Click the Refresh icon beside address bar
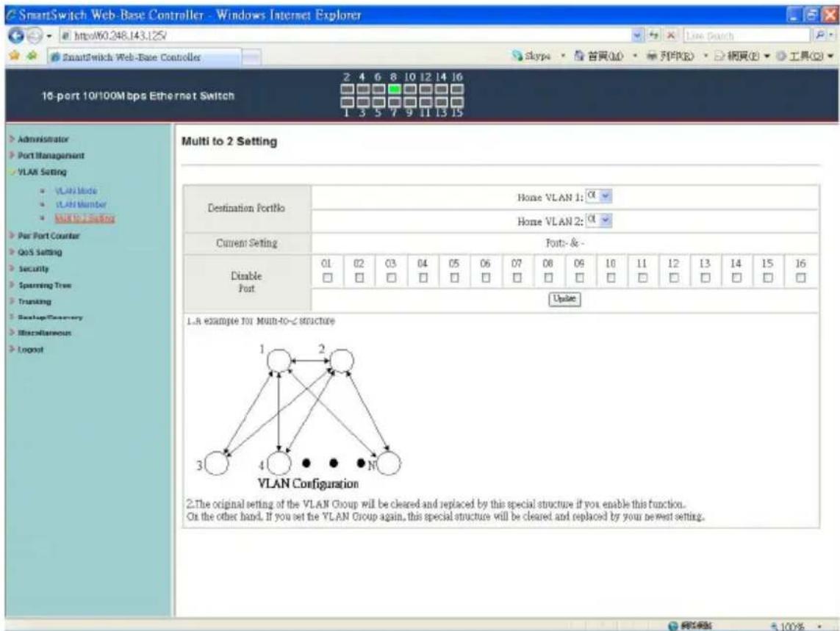The image size is (840, 631). click(654, 35)
